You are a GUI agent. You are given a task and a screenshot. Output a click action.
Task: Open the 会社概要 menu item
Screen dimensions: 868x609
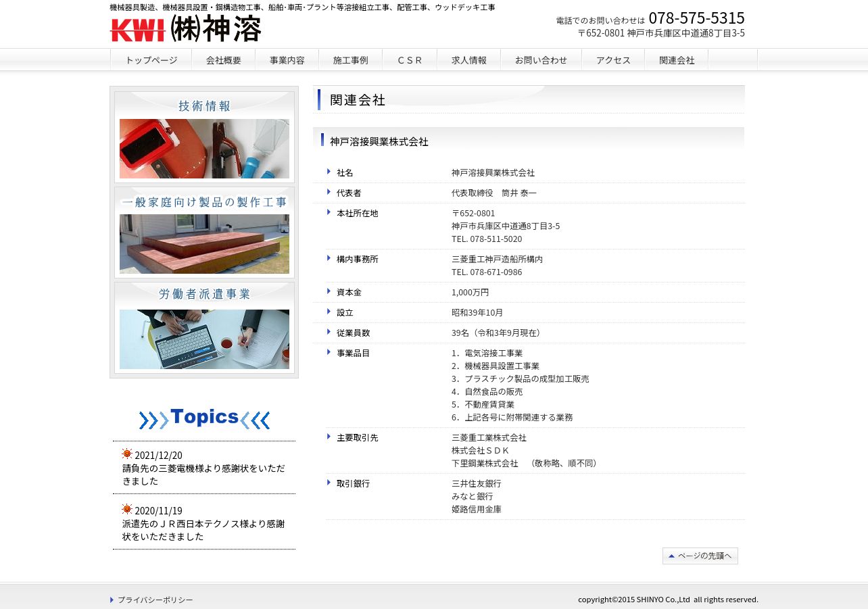click(224, 59)
